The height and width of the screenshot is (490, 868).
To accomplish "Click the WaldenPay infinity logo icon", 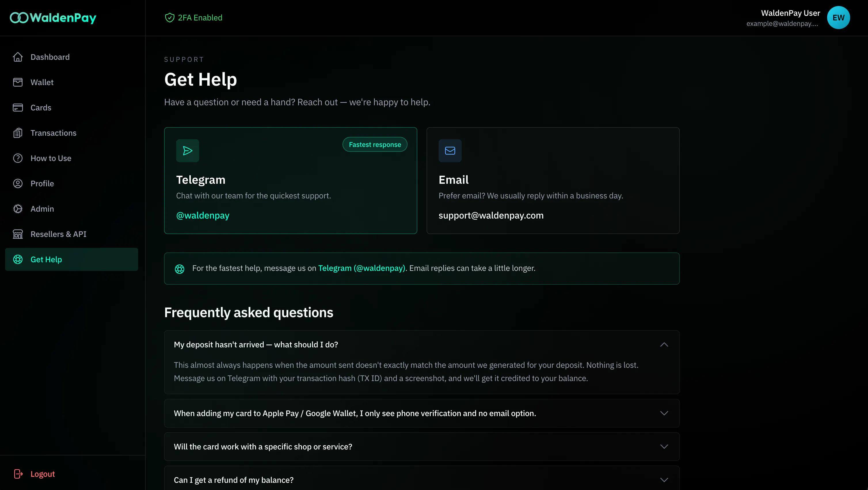I will (x=19, y=18).
